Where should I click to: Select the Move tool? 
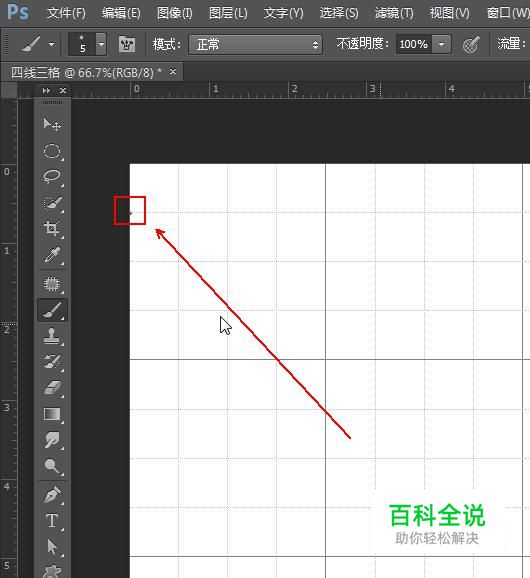coord(52,124)
